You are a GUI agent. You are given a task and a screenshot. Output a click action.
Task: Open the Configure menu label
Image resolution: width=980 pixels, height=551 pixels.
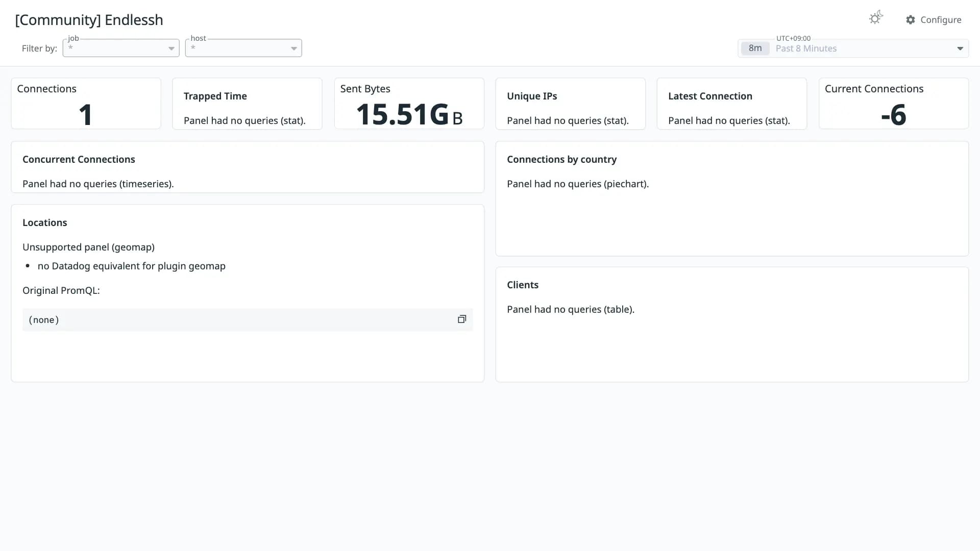tap(941, 20)
